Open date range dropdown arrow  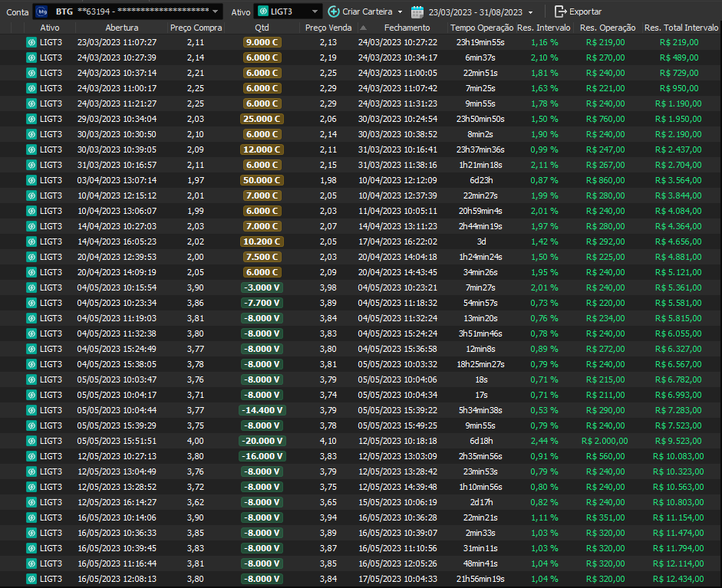[530, 11]
